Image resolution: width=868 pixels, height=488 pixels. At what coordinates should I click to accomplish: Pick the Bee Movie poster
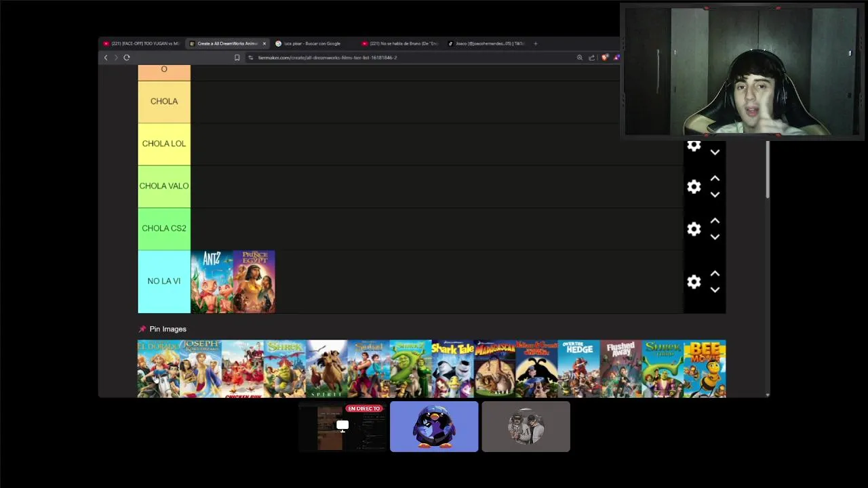[x=705, y=369]
